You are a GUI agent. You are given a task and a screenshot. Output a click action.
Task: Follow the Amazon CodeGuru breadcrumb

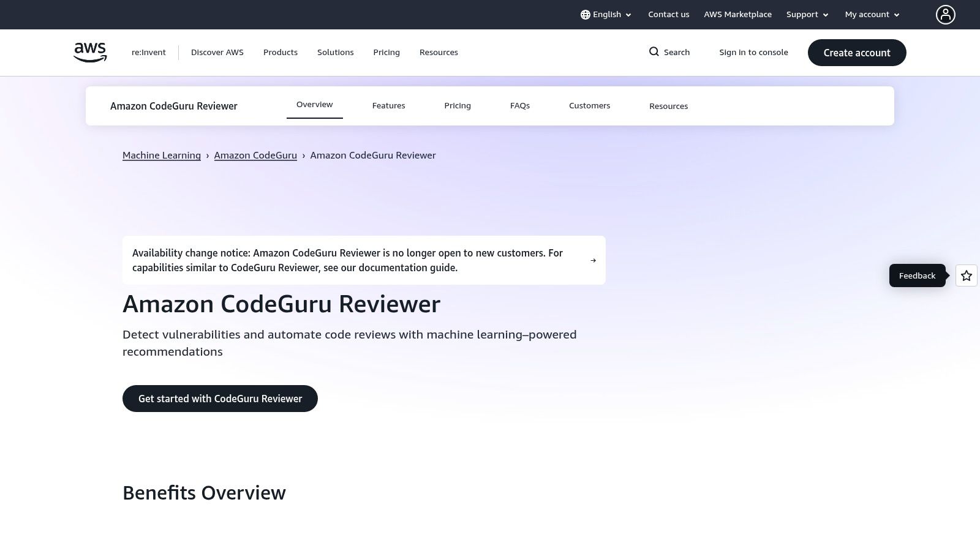[x=255, y=155]
